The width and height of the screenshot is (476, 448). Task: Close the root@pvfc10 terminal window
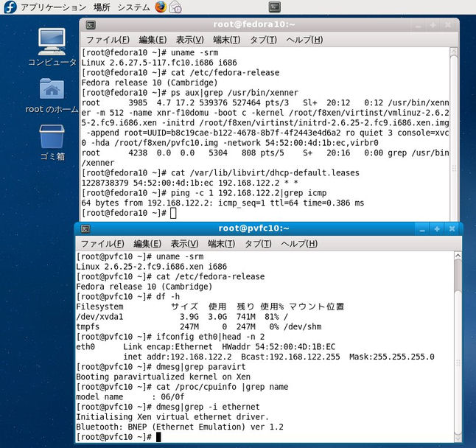pyautogui.click(x=452, y=229)
